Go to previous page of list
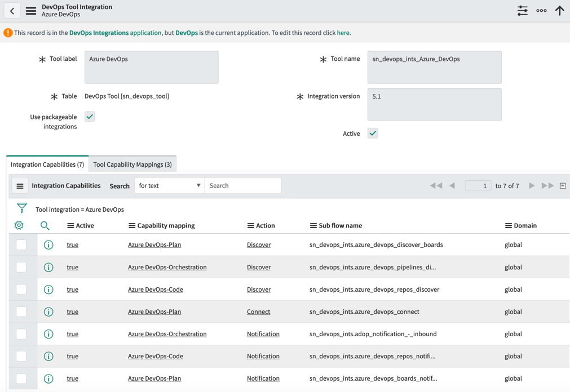The height and width of the screenshot is (392, 570). (x=452, y=186)
